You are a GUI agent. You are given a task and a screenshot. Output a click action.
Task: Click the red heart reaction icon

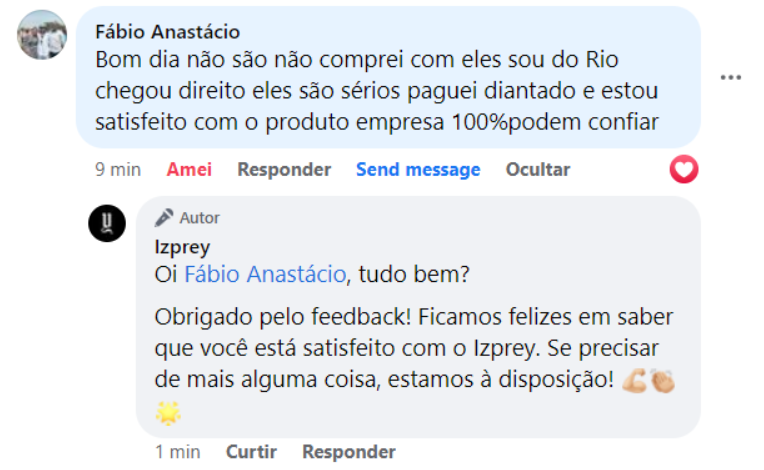684,170
